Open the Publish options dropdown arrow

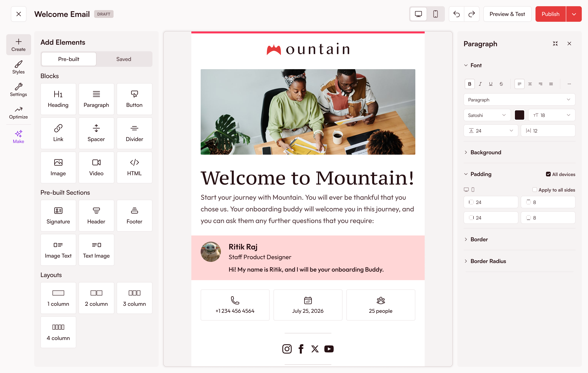[x=574, y=14]
